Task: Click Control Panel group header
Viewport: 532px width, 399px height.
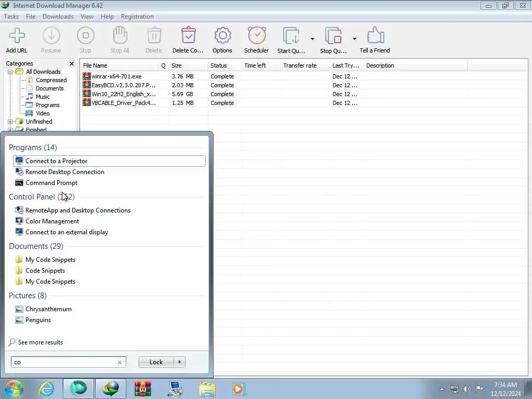Action: click(x=42, y=197)
